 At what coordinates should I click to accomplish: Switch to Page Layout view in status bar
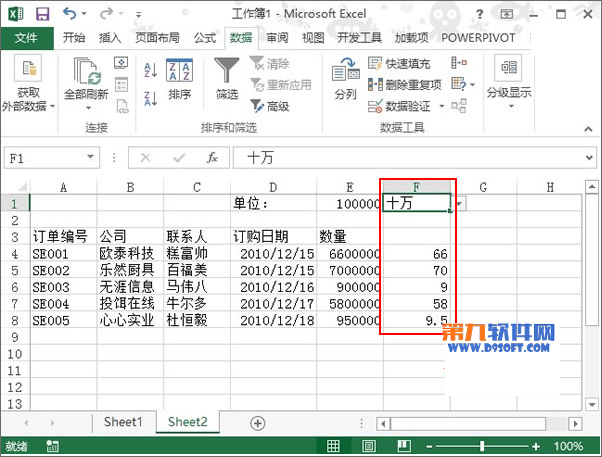click(369, 446)
